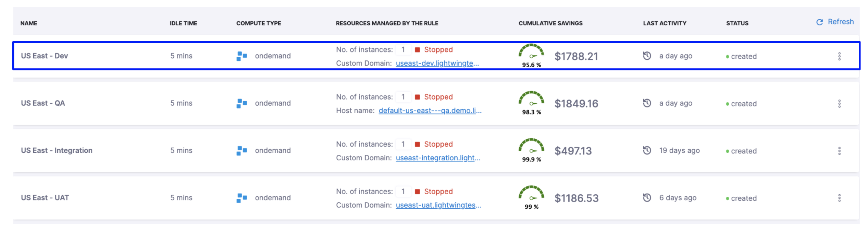Click the last activity clock icon for UAT
Screen dimensions: 868x230
[647, 198]
